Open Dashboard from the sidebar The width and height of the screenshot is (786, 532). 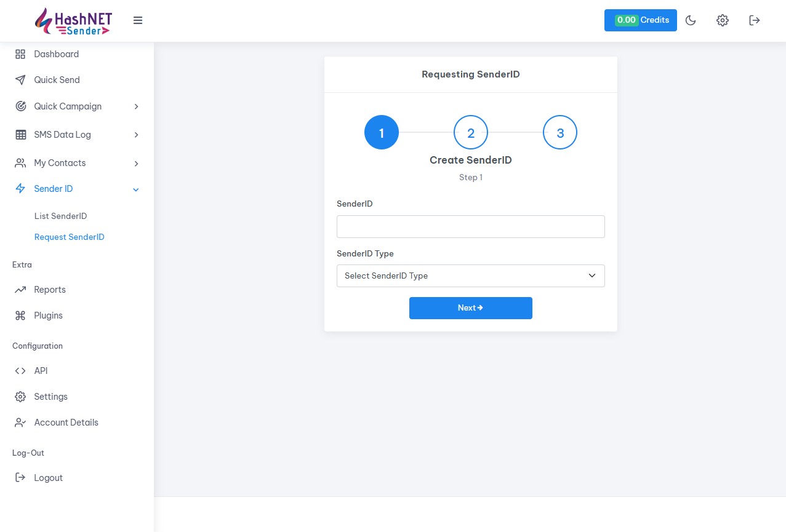(x=56, y=54)
